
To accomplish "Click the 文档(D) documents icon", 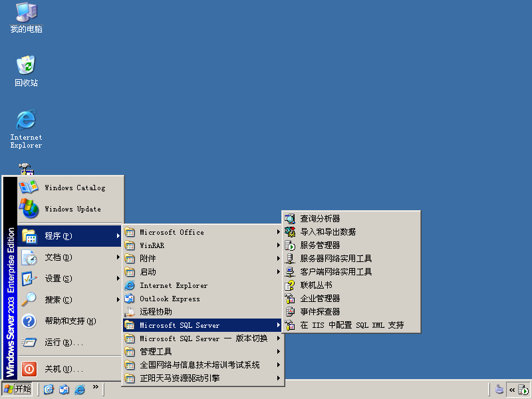I will (29, 257).
